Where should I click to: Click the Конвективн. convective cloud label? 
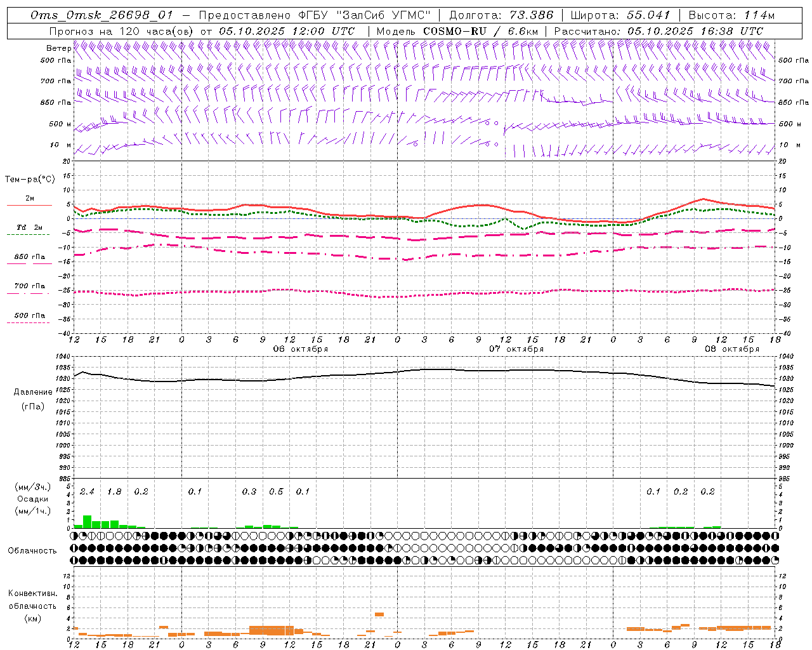(32, 594)
